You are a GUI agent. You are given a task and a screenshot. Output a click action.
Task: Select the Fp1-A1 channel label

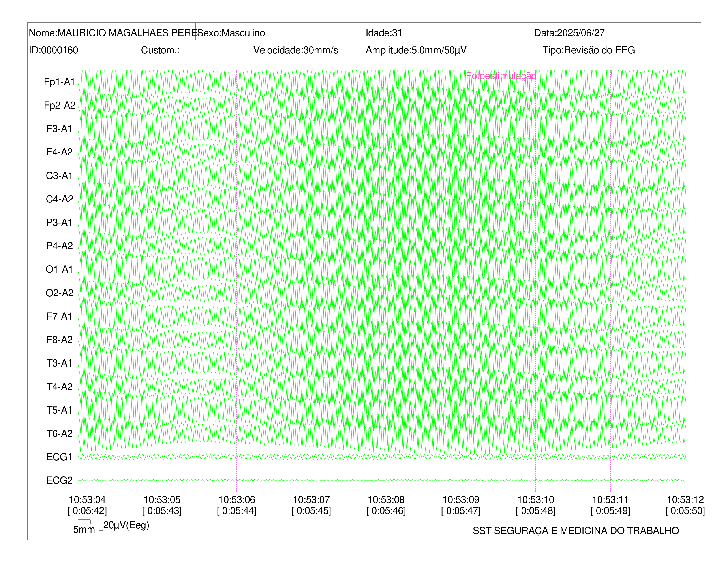coord(59,82)
